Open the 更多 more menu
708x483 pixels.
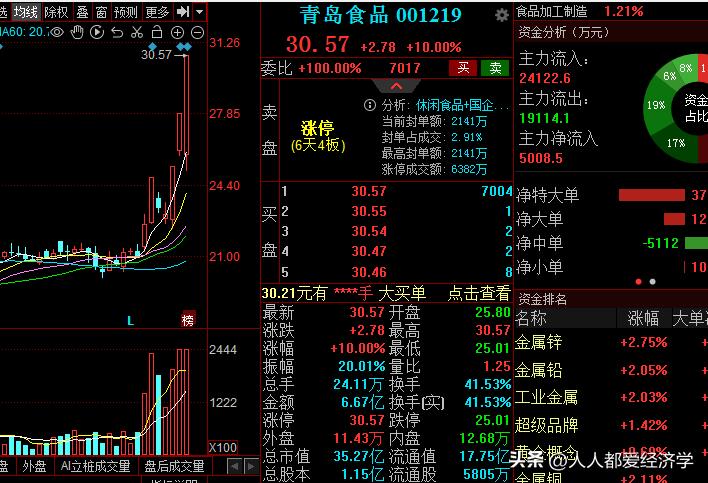point(157,12)
